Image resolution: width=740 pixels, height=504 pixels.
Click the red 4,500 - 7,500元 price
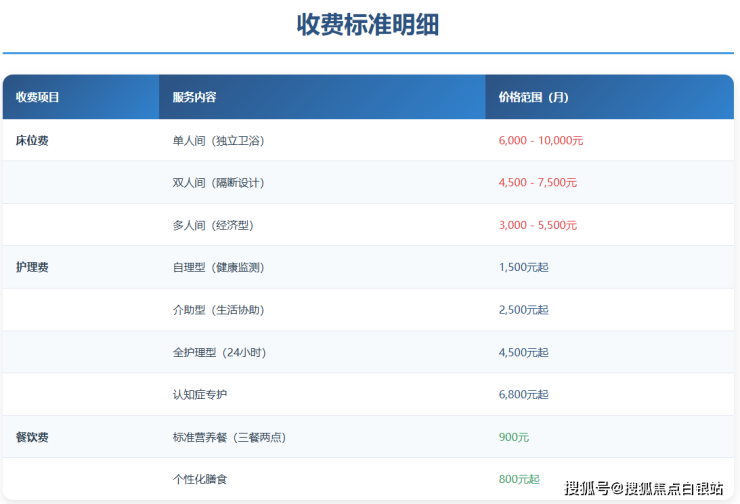click(x=537, y=183)
